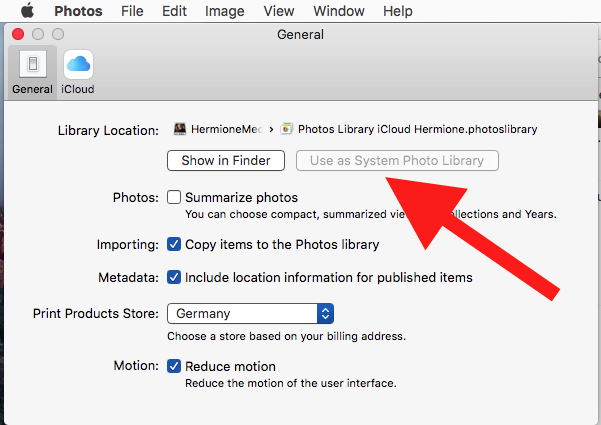Open the Edit menu

point(174,11)
